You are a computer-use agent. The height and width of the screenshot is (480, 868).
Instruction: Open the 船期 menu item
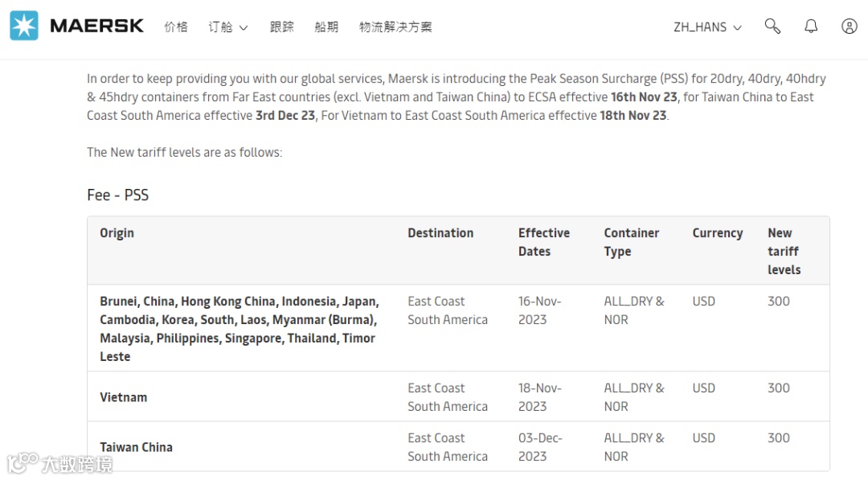tap(326, 27)
